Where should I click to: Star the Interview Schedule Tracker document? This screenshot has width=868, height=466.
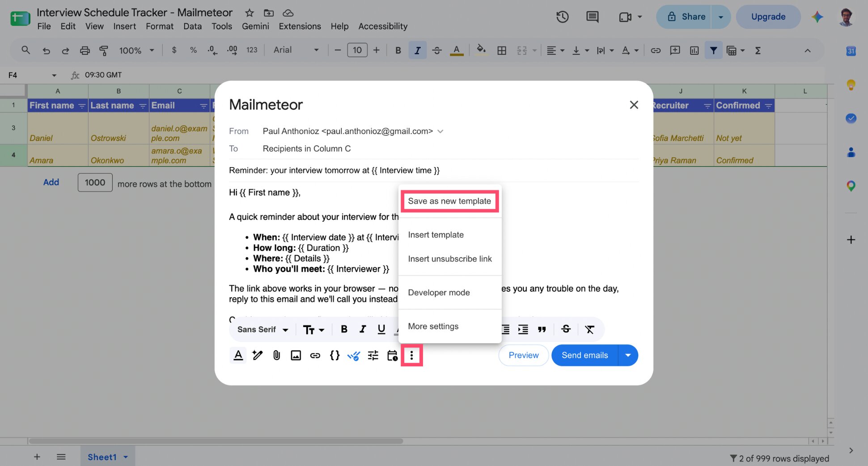point(250,13)
